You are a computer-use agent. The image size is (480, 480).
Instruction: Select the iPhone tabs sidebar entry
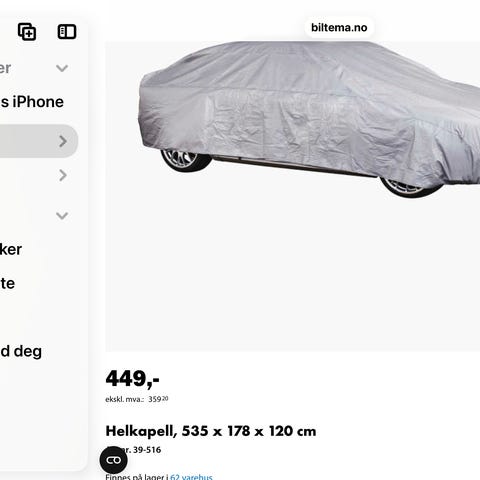click(x=32, y=102)
